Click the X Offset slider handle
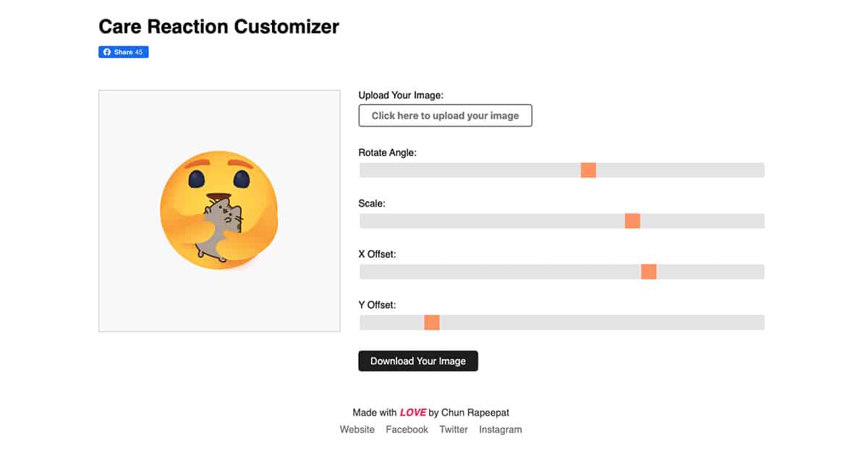This screenshot has height=454, width=868. 648,272
